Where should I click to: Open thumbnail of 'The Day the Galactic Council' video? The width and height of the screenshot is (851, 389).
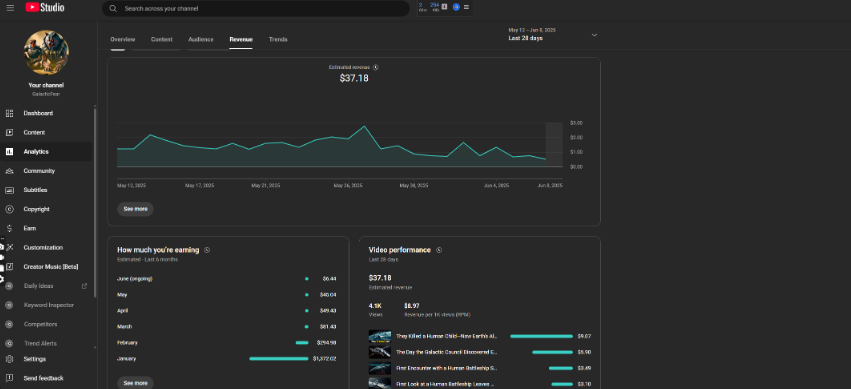(x=379, y=352)
